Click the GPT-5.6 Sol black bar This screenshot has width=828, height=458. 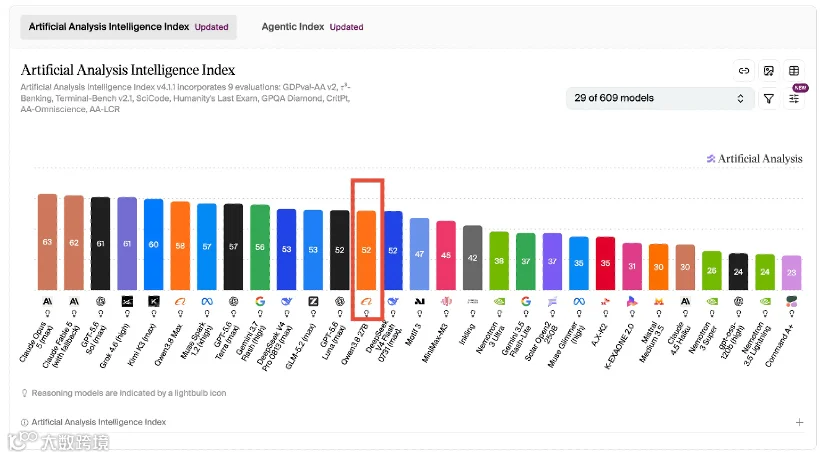100,244
